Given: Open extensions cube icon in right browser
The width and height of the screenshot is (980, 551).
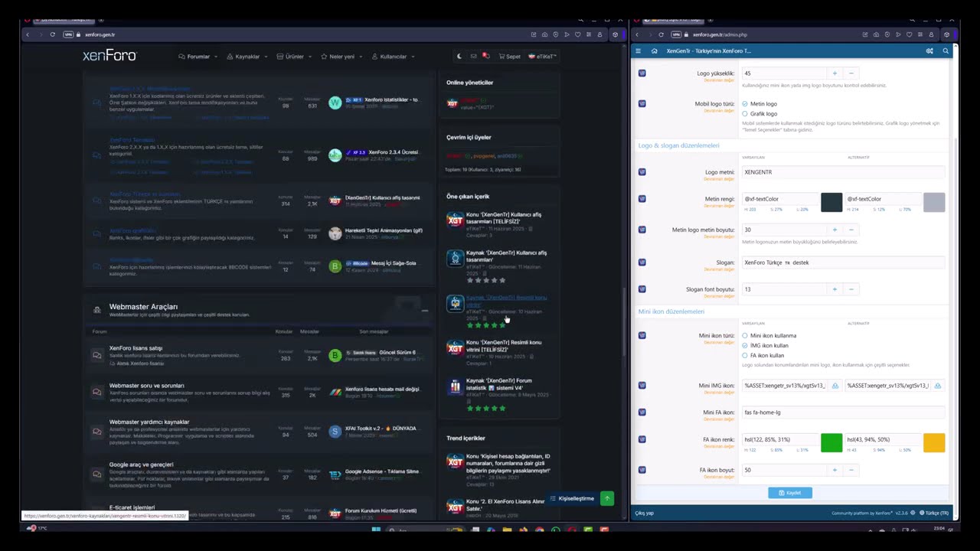Looking at the screenshot, I should pyautogui.click(x=946, y=34).
